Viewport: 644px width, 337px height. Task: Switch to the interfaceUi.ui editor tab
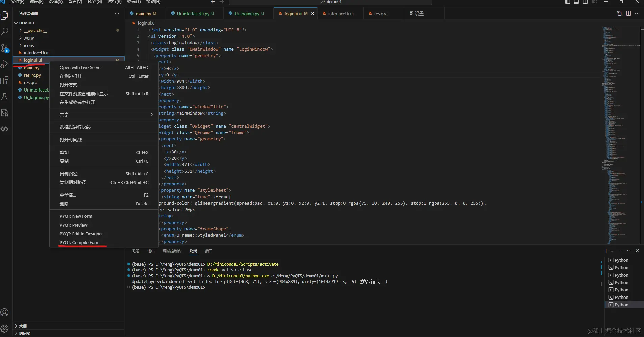(340, 14)
